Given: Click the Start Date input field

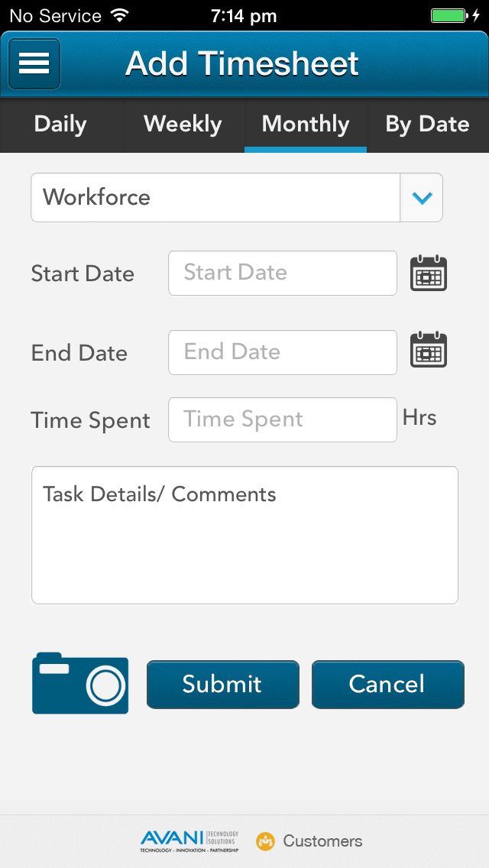Looking at the screenshot, I should [x=282, y=273].
